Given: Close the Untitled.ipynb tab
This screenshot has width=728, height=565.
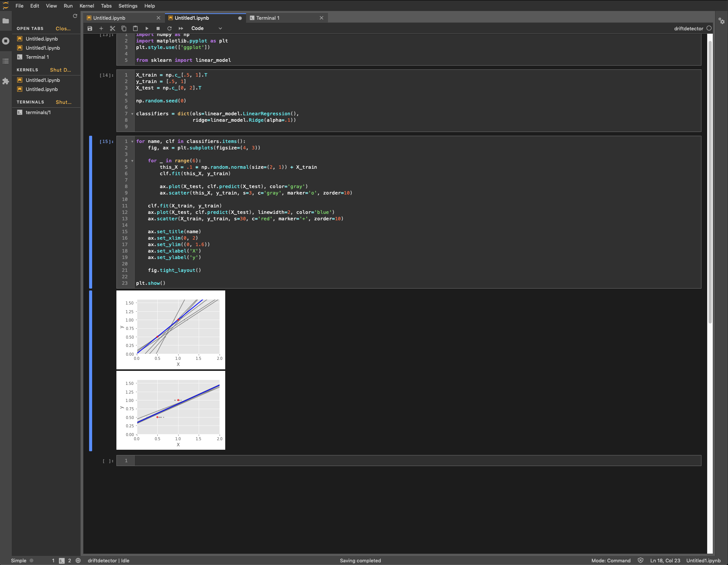Looking at the screenshot, I should (x=158, y=18).
